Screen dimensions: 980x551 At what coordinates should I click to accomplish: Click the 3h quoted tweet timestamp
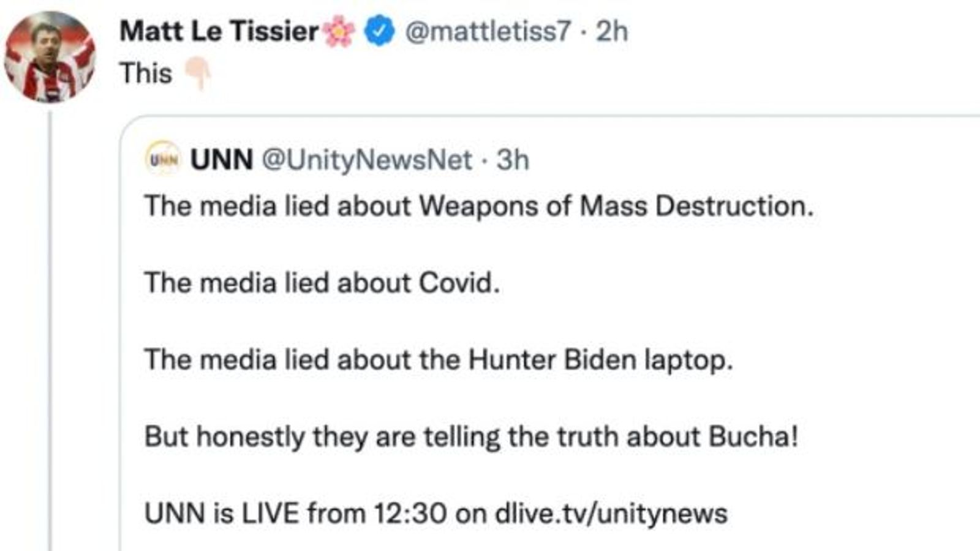click(513, 160)
